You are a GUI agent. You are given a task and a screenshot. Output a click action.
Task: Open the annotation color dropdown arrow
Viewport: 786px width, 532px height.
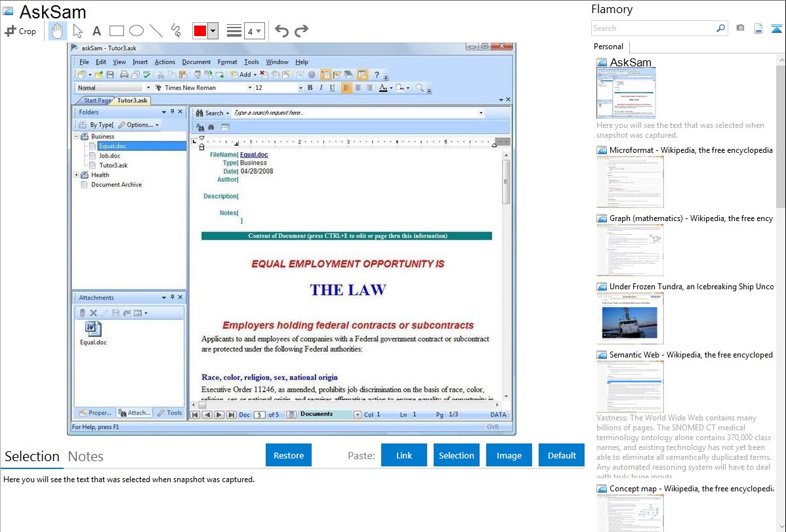(x=213, y=31)
